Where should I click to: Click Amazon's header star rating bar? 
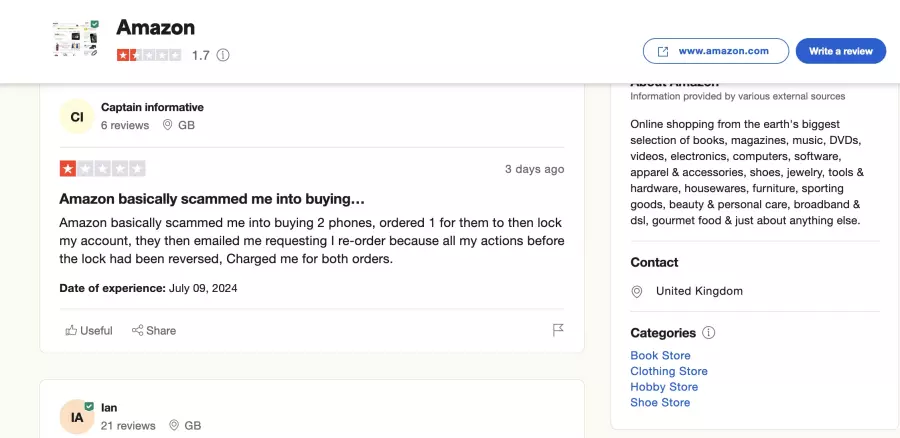tap(149, 55)
